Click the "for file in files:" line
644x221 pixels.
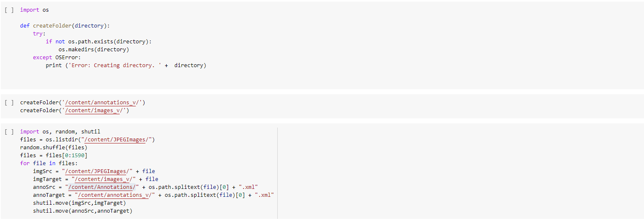[x=49, y=163]
